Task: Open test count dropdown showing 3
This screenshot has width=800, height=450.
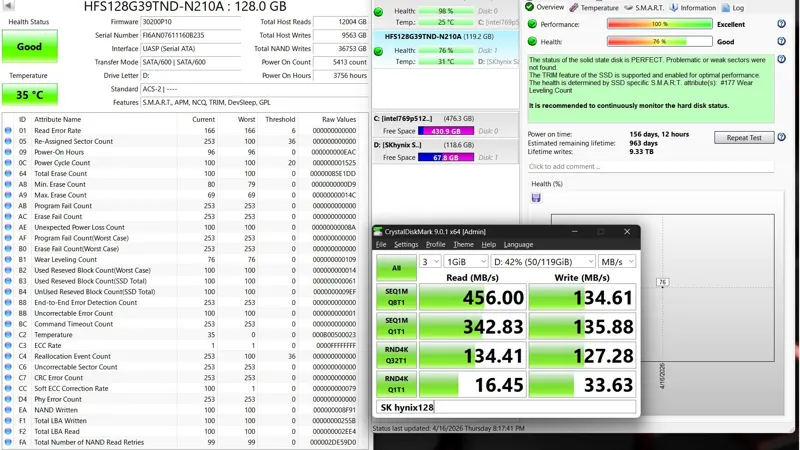Action: (x=430, y=262)
